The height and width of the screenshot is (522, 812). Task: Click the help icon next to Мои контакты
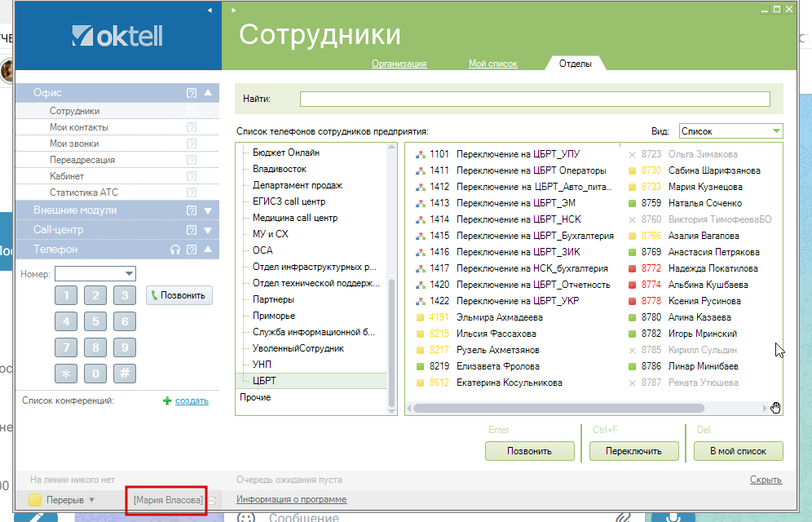[x=192, y=127]
